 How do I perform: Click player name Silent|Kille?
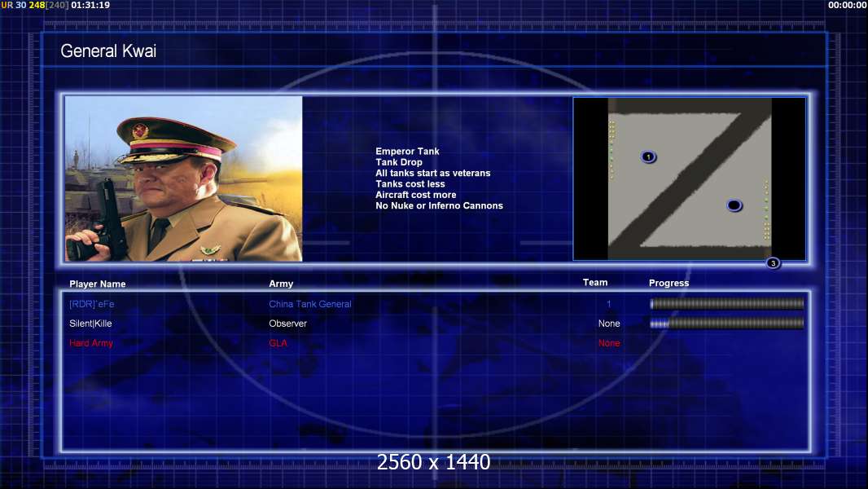click(90, 324)
